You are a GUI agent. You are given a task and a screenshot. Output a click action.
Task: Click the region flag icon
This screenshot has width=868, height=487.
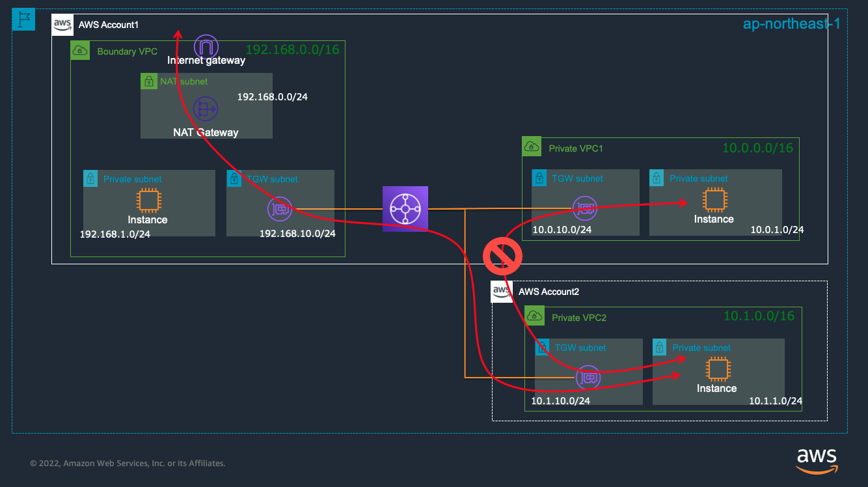tap(23, 20)
